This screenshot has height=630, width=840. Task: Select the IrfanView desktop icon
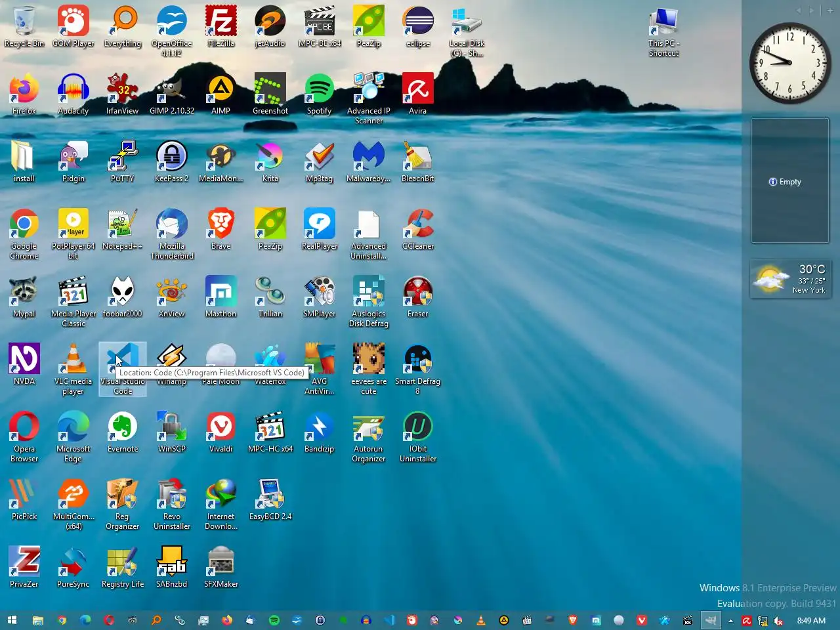point(123,94)
